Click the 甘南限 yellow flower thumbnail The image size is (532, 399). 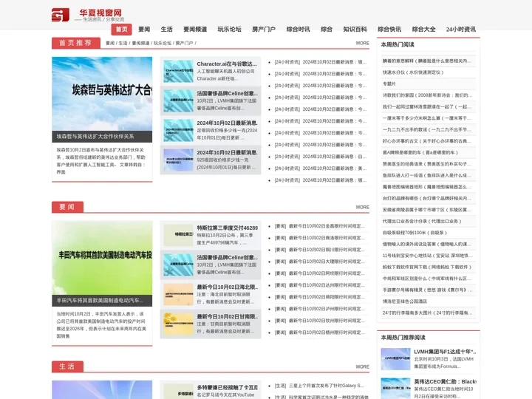tap(178, 324)
